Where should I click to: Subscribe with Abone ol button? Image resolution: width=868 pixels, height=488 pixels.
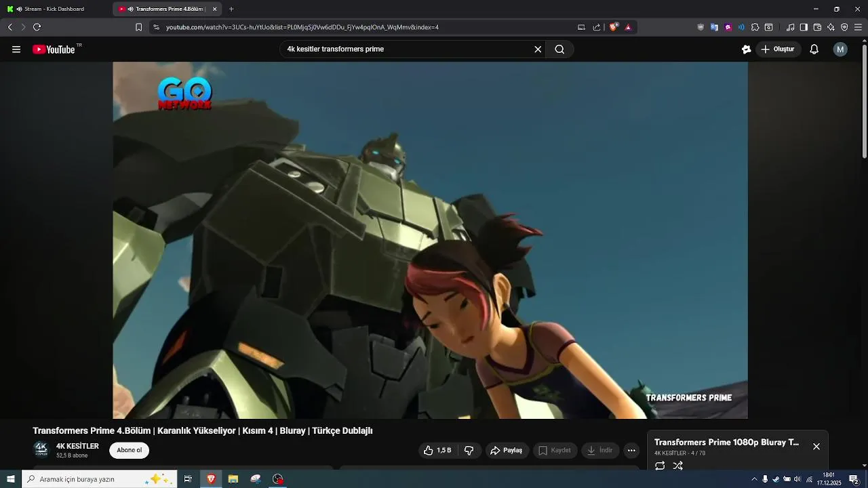pyautogui.click(x=130, y=450)
